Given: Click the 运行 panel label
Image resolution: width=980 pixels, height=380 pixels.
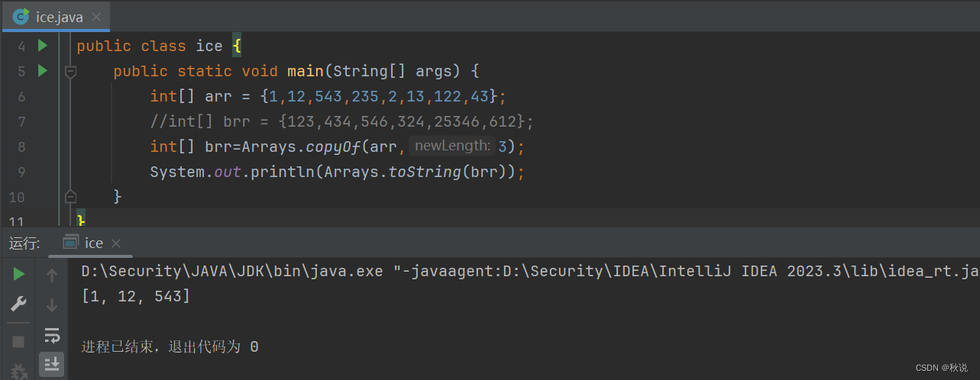Looking at the screenshot, I should 24,243.
